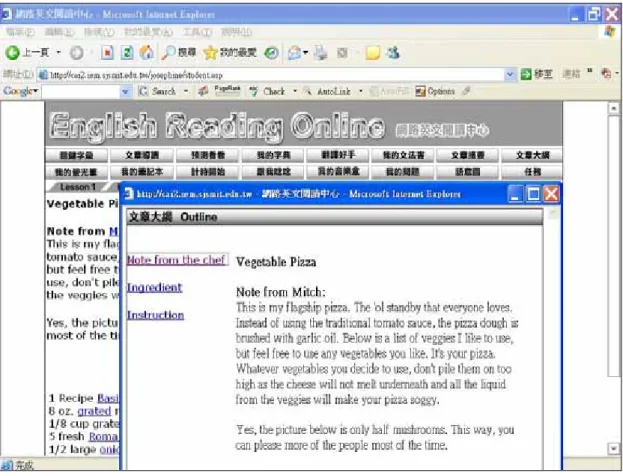623x476 pixels.
Task: Click the 文章摘要 summary button
Action: [468, 155]
